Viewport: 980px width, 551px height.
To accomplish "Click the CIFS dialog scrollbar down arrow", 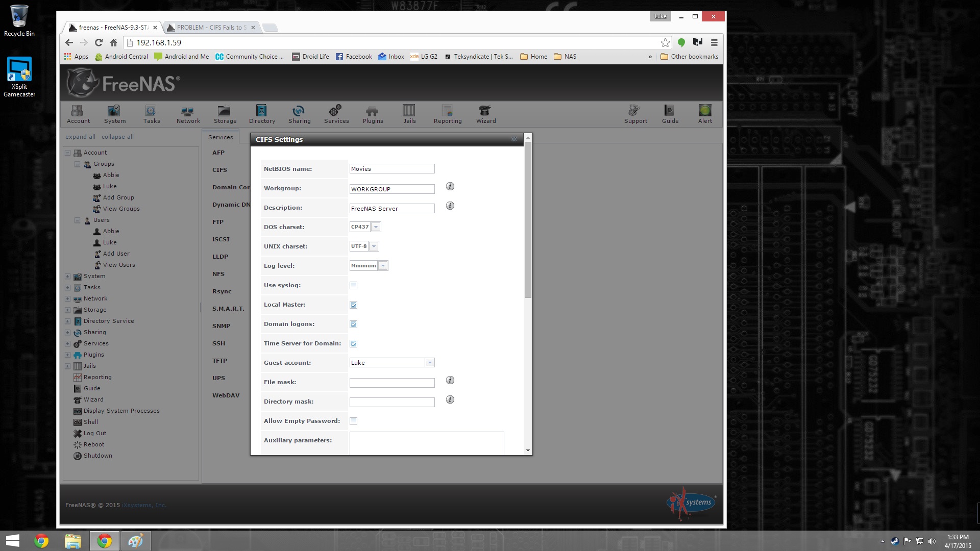I will [x=528, y=451].
